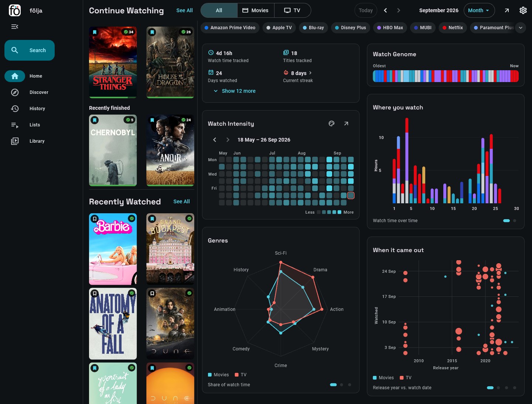Click the följa logo icon
Image resolution: width=532 pixels, height=404 pixels.
pos(15,10)
